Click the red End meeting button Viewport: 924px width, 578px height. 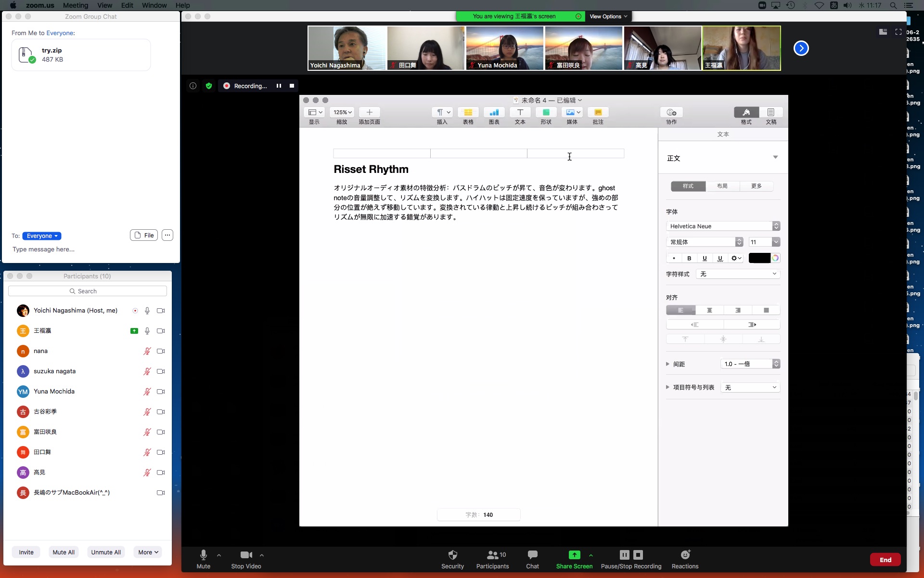(885, 560)
